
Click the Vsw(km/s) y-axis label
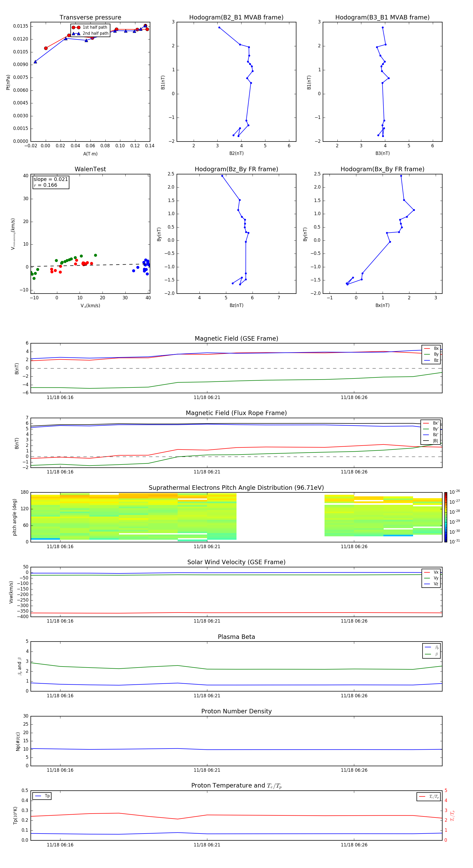tap(11, 592)
